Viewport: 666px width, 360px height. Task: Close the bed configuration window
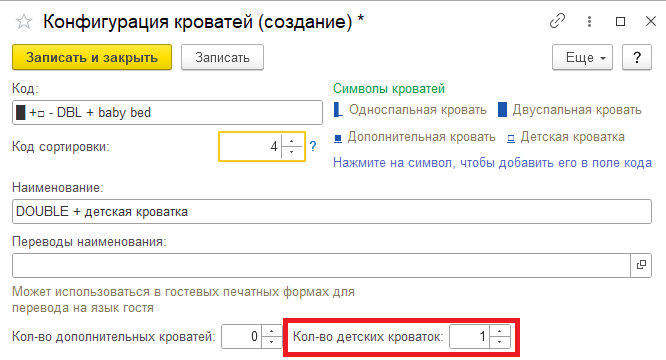[x=651, y=21]
